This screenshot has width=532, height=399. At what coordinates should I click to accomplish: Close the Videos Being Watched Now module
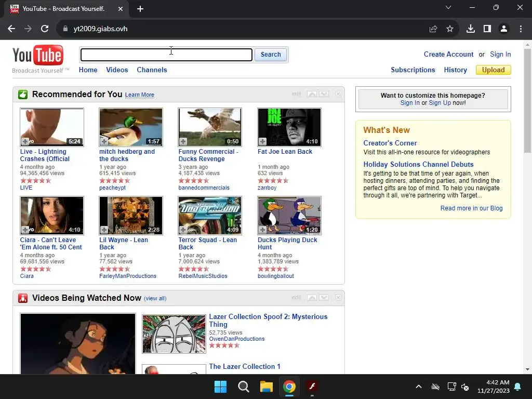338,298
